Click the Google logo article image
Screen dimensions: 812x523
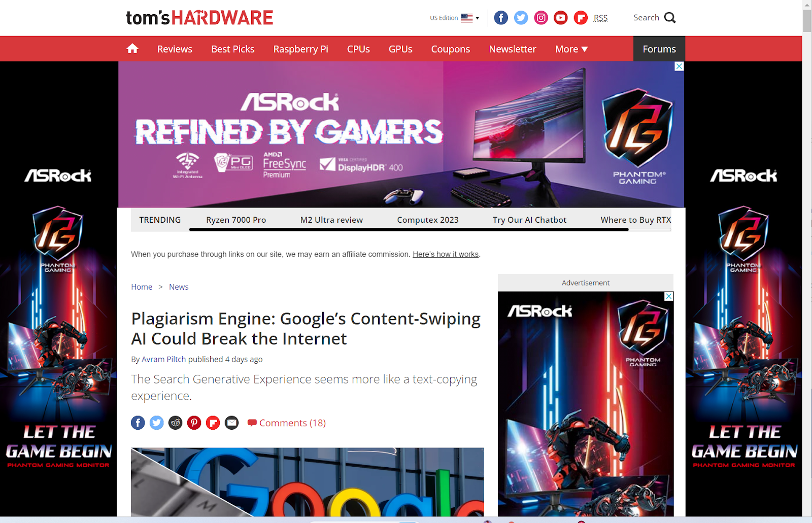(307, 482)
